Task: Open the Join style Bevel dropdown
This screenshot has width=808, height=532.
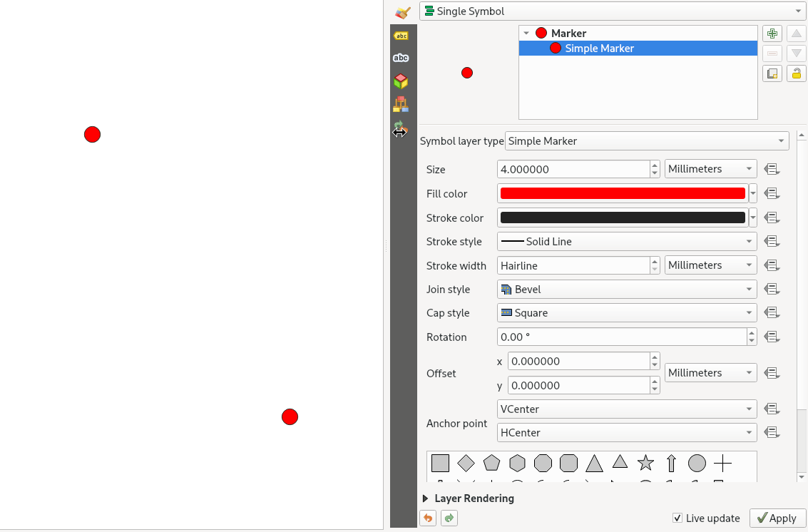Action: (626, 290)
